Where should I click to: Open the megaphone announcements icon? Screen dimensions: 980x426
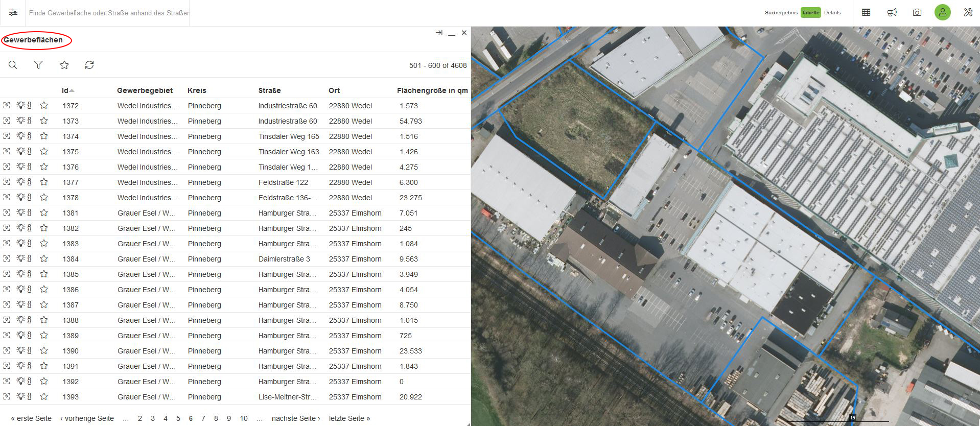coord(892,13)
